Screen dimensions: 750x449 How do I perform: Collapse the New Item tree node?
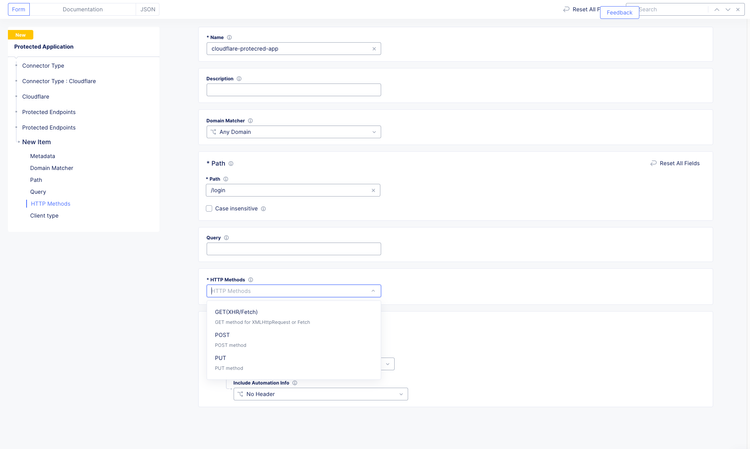click(18, 142)
